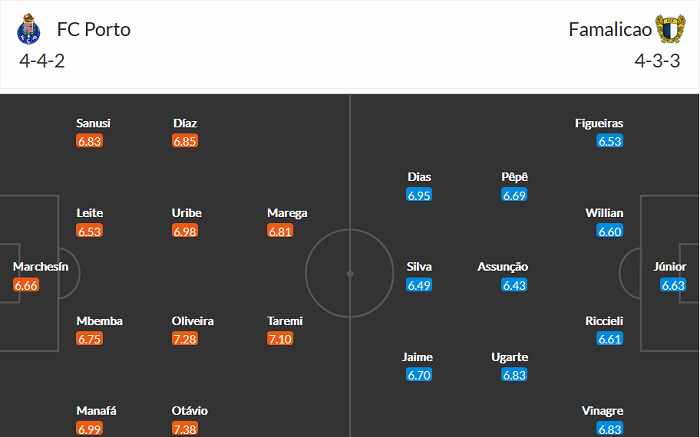Select player Ugarte

pyautogui.click(x=515, y=357)
